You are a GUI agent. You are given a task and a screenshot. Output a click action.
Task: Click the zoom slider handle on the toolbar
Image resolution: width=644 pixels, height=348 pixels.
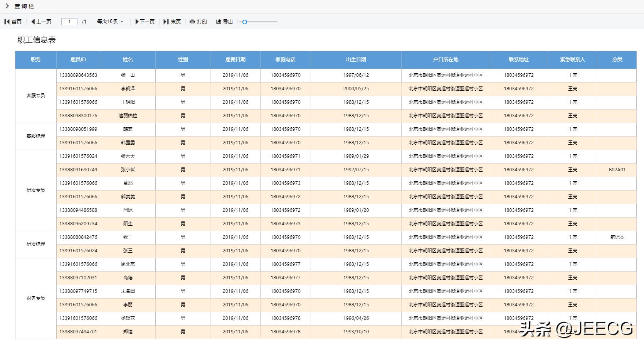(245, 22)
